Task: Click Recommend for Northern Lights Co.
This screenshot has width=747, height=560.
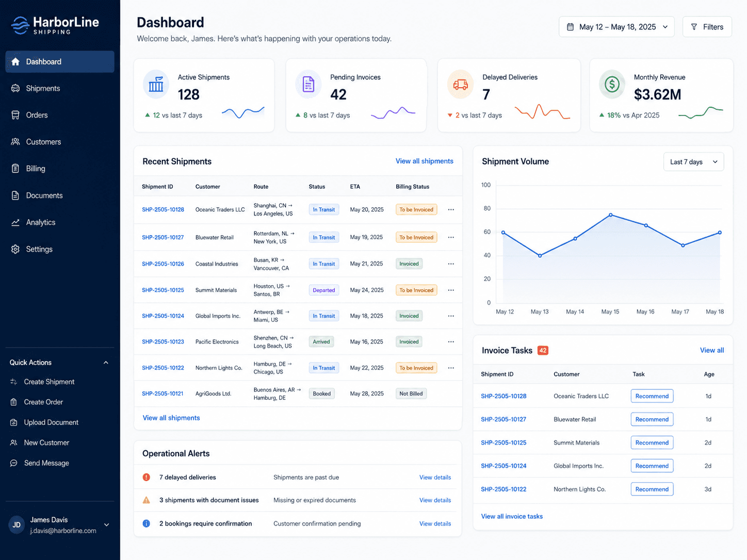Action: pos(652,489)
